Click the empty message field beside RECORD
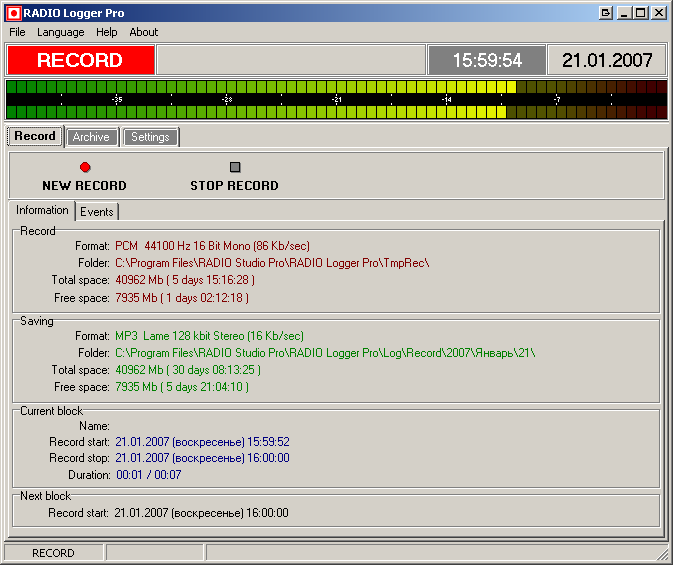673x565 pixels. (x=291, y=60)
